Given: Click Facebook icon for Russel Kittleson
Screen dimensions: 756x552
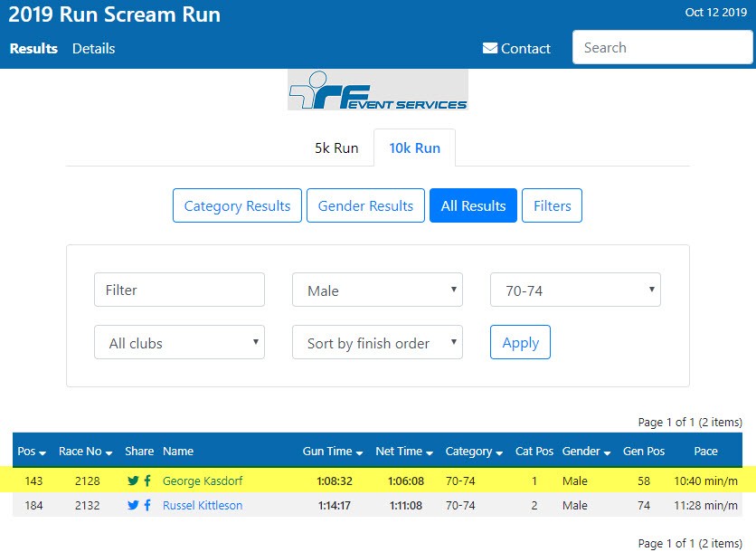Looking at the screenshot, I should click(x=147, y=506).
